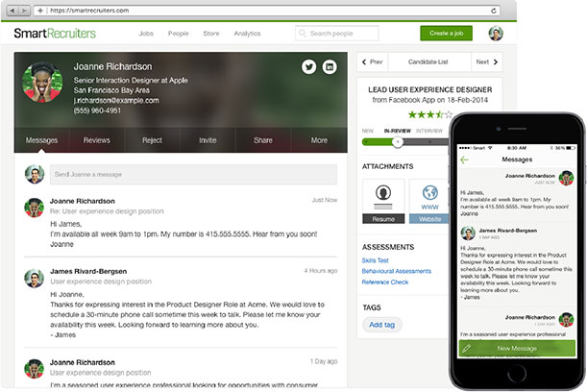Reload the page with the refresh icon
Screen dimensions: 587x392
click(494, 11)
